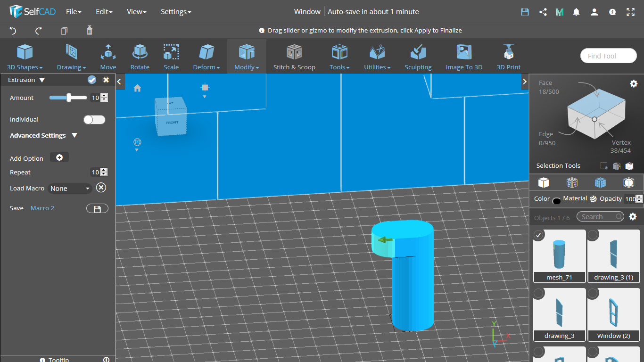Open the File menu

coord(74,12)
